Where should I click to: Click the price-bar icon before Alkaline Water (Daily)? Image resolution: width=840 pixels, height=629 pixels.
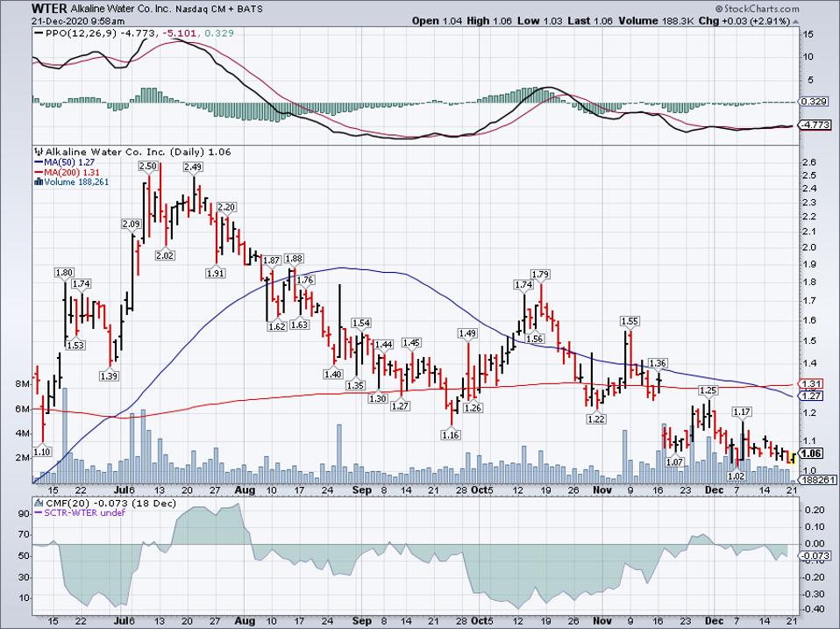pos(39,152)
